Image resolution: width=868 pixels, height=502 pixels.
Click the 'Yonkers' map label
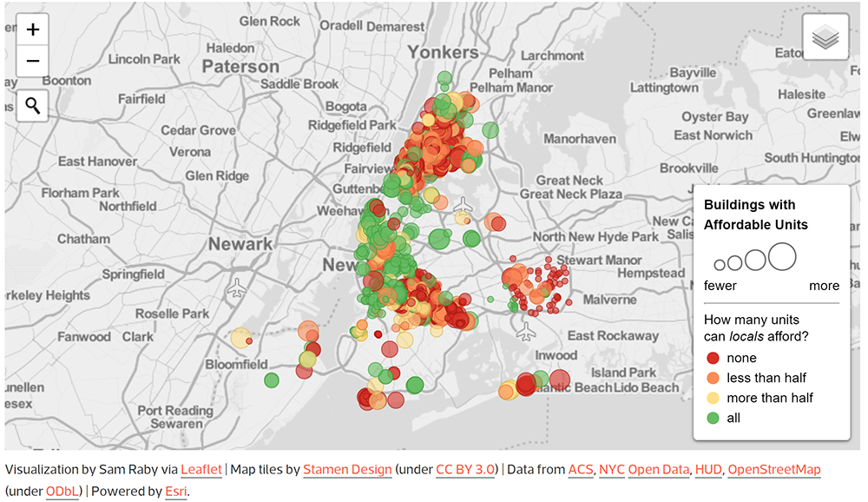tap(443, 52)
